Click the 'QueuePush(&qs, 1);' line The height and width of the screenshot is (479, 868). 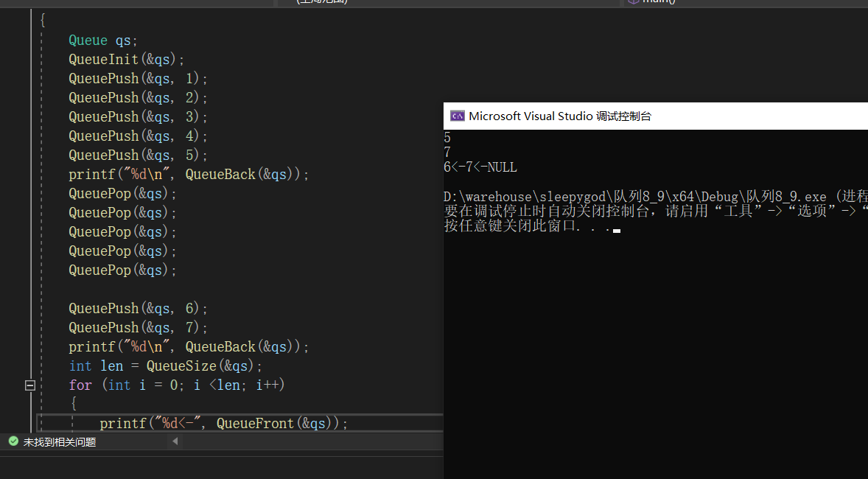pos(138,79)
